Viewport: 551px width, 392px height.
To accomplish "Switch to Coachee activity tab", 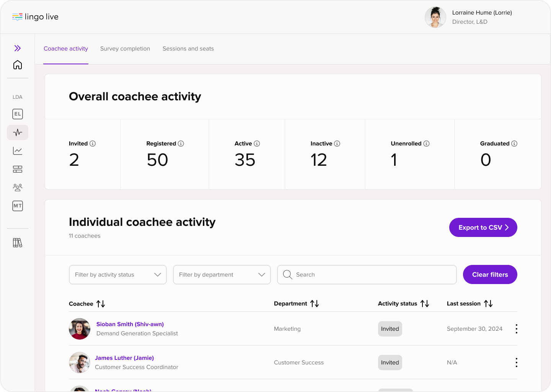I will coord(66,49).
